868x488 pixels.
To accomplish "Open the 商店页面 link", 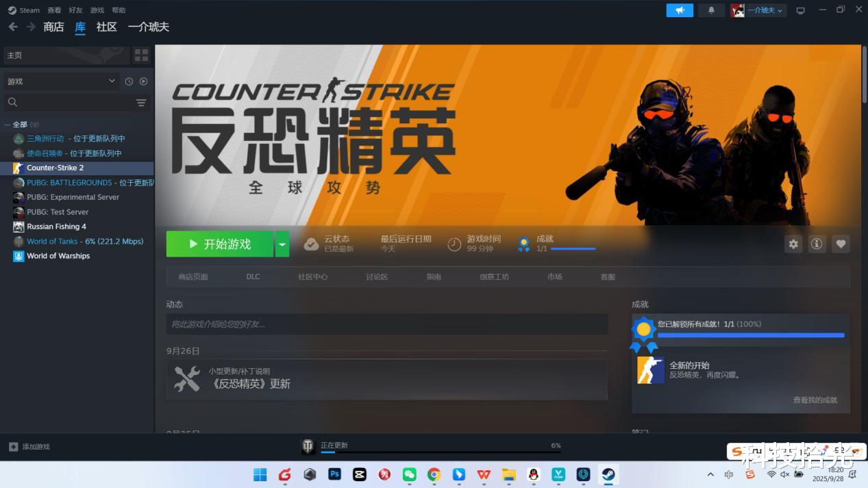I will tap(193, 277).
